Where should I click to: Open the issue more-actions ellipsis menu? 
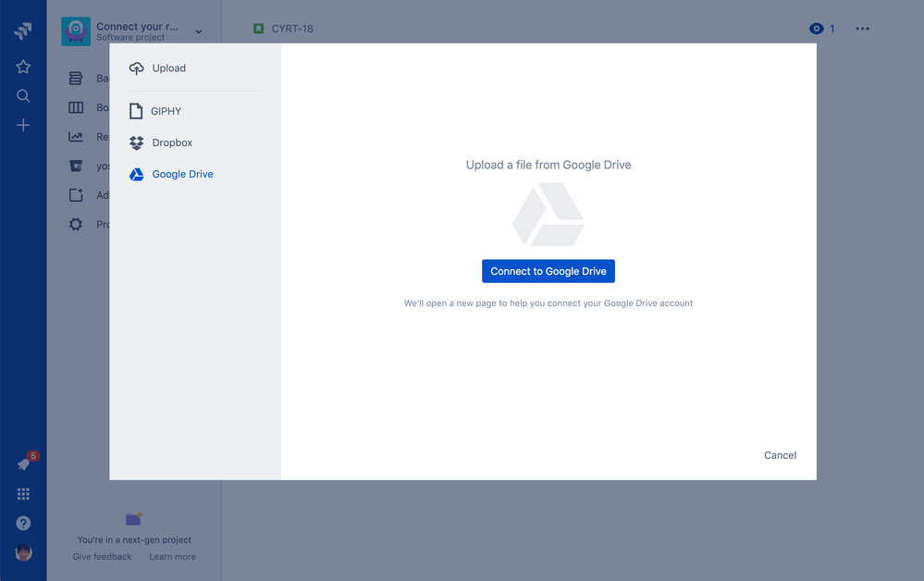pos(862,28)
